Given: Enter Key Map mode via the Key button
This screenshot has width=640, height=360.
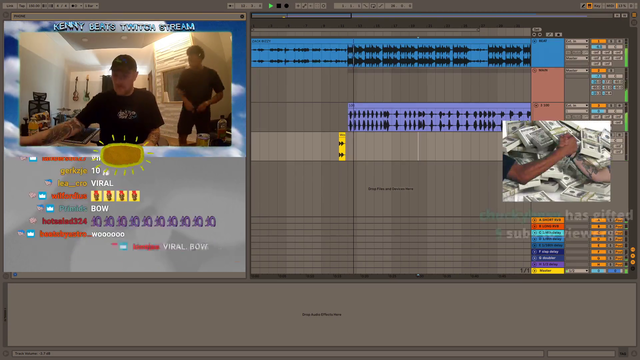Looking at the screenshot, I should point(598,6).
